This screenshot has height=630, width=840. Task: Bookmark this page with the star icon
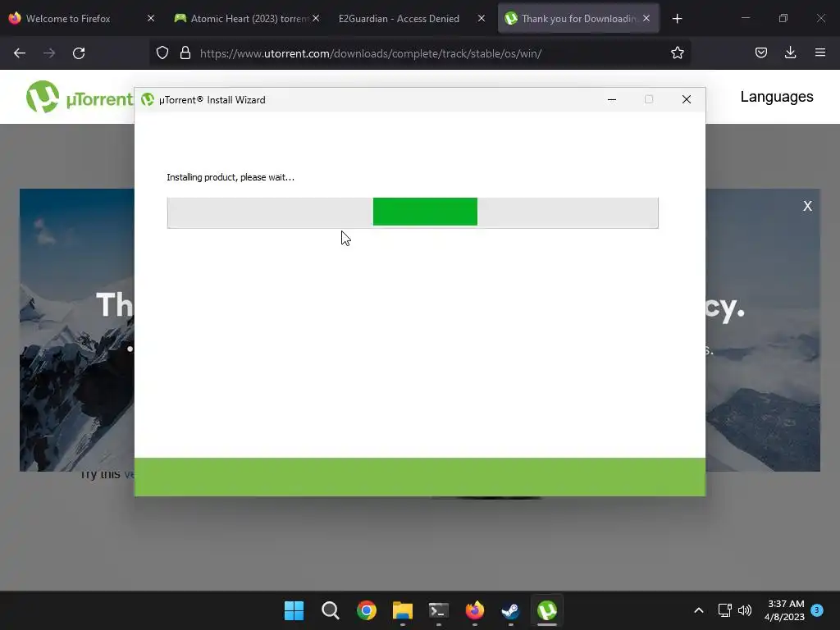tap(677, 53)
